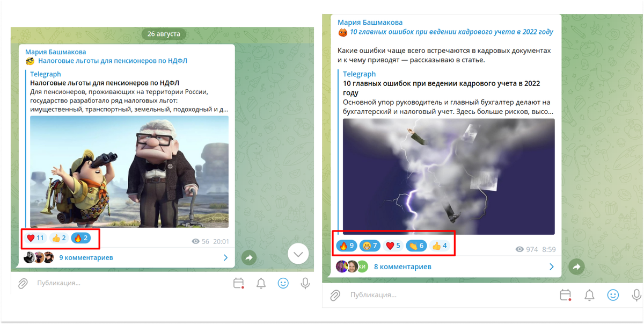Open link Налоговые льготы для пенсионеров по НДФЛ
The width and height of the screenshot is (644, 324).
(113, 61)
